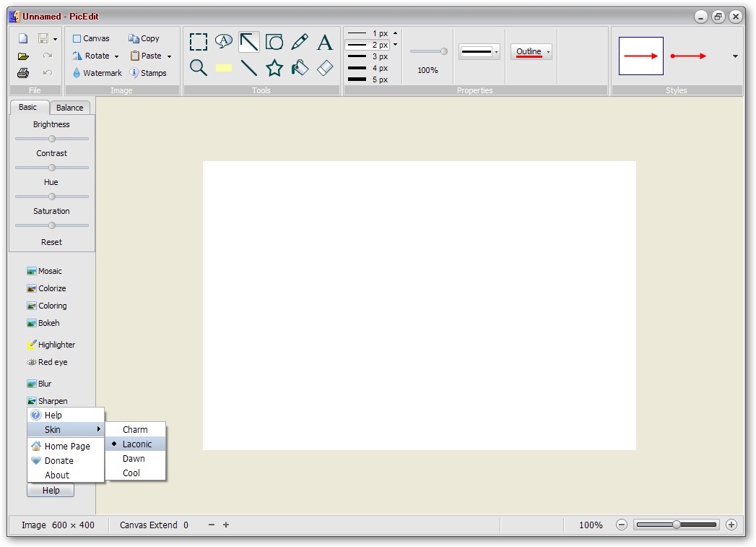Select the rectangular selection tool
Screen dimensions: 756x547
199,42
